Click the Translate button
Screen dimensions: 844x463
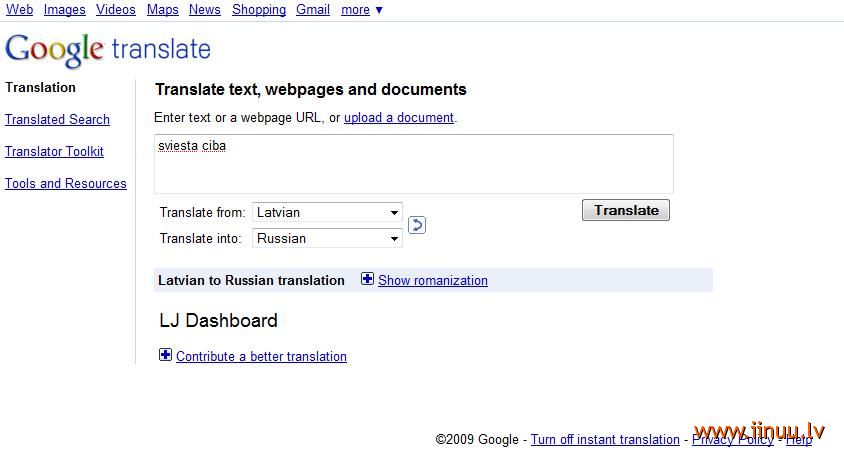[x=626, y=210]
